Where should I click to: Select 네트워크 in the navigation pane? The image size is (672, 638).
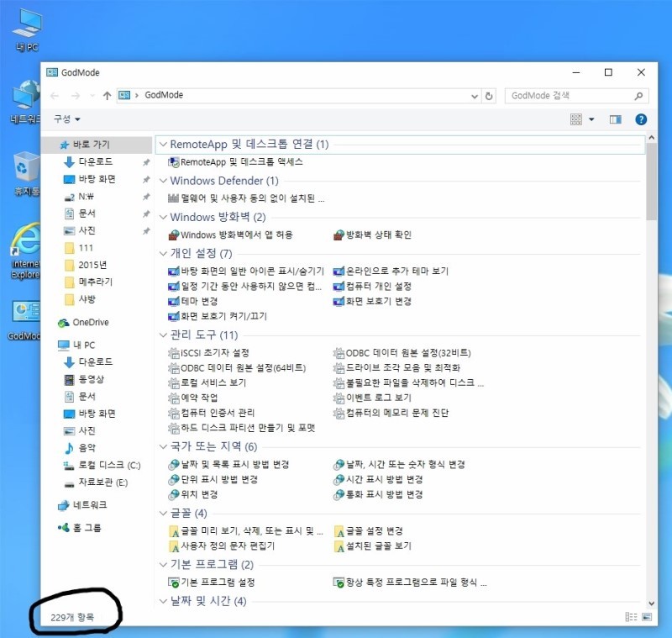click(82, 505)
